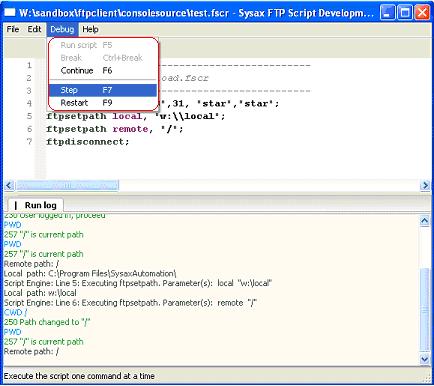434x386 pixels.
Task: Click the line number 5 in the gutter
Action: (x=29, y=116)
